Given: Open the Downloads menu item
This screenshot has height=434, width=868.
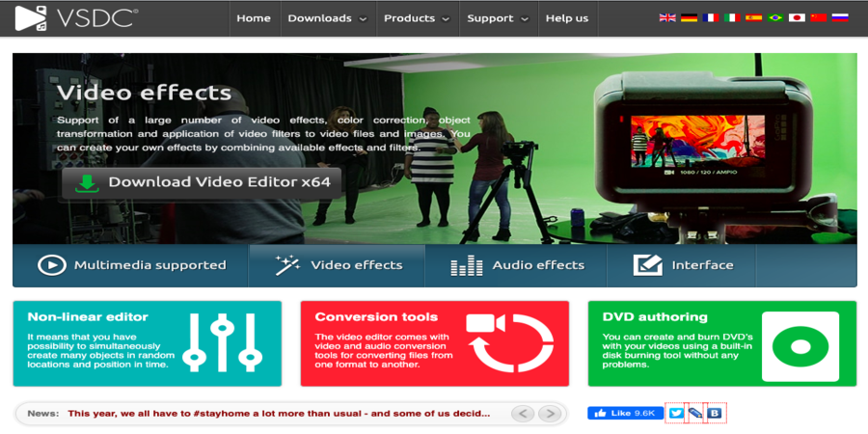Looking at the screenshot, I should click(319, 18).
